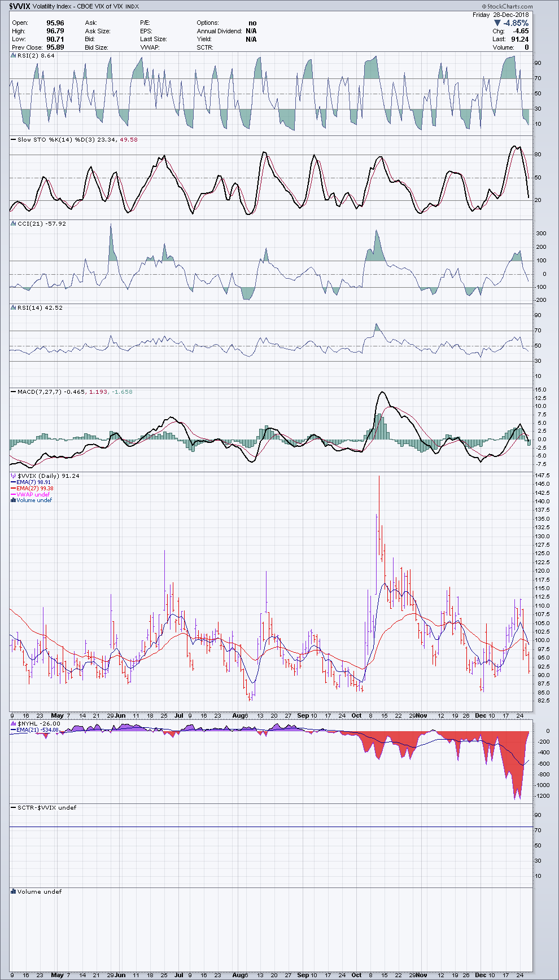Click the SCTR-$VVIX legend line marker
This screenshot has width=559, height=980.
(14, 808)
